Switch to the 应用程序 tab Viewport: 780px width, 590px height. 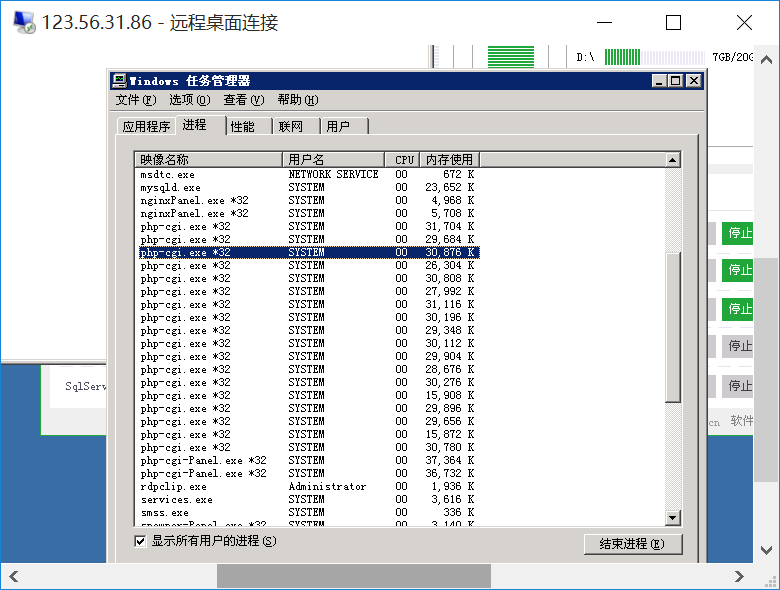146,126
